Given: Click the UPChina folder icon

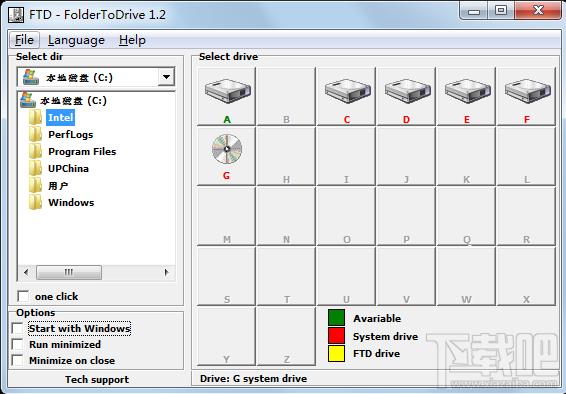Looking at the screenshot, I should (35, 168).
